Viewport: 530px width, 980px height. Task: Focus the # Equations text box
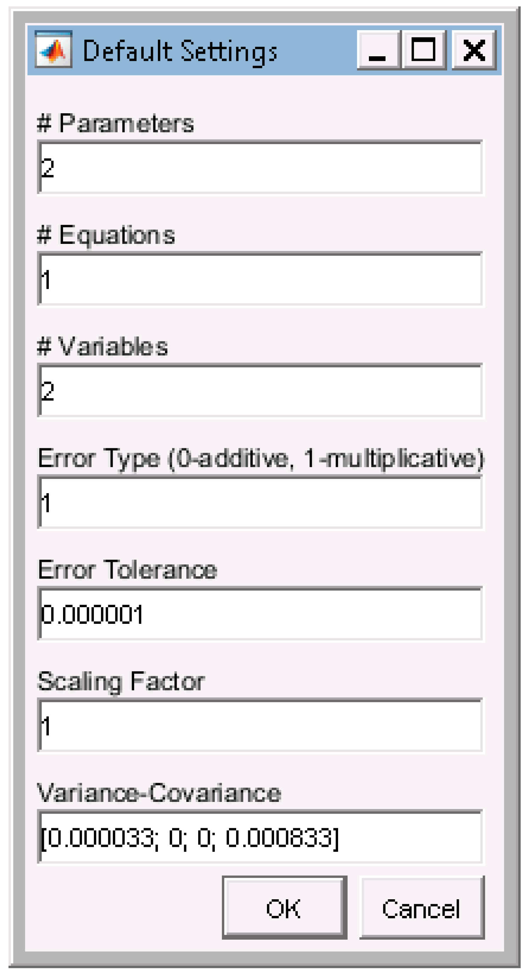tap(260, 279)
